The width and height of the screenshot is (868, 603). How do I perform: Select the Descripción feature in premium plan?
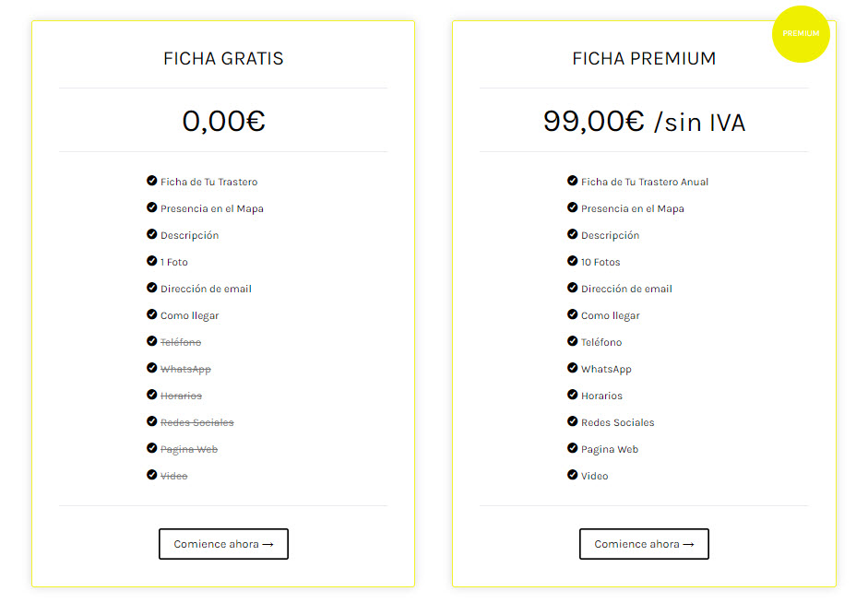612,235
